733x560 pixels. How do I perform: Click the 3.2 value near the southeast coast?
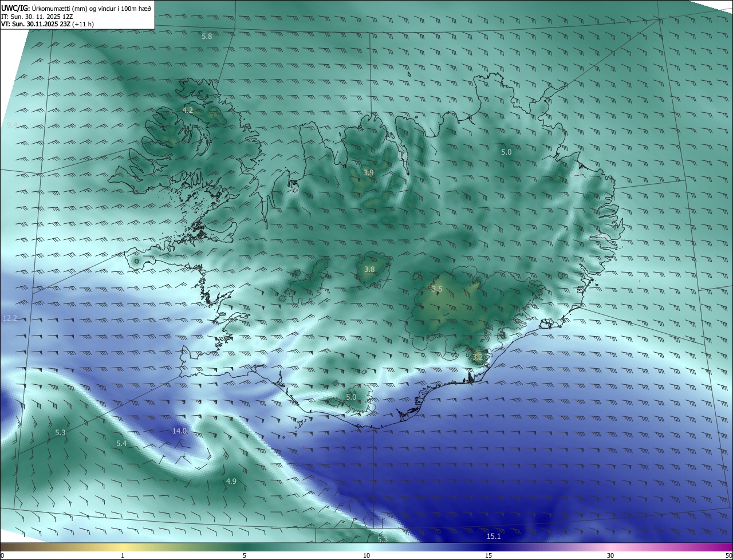pyautogui.click(x=478, y=356)
